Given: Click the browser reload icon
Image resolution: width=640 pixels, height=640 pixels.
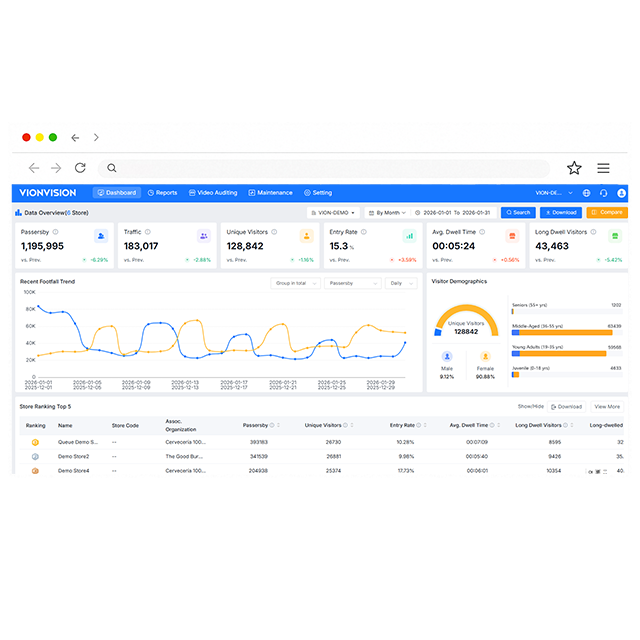Looking at the screenshot, I should point(80,168).
